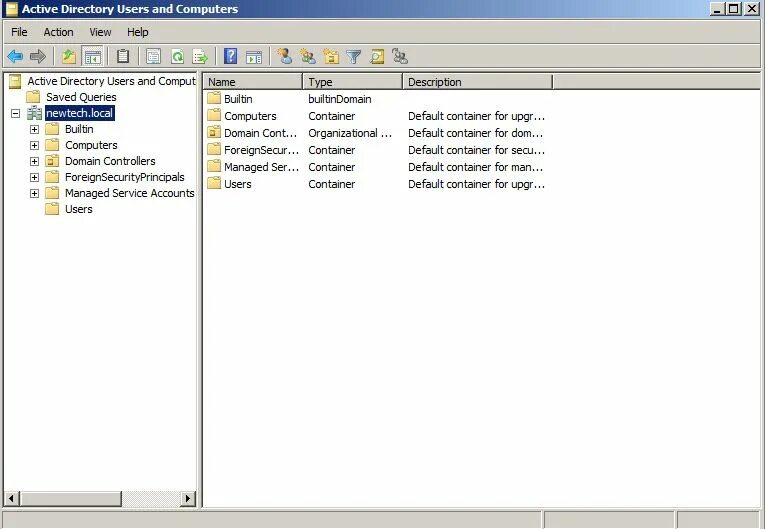Image resolution: width=765 pixels, height=529 pixels.
Task: Create a new group via toolbar icon
Action: click(x=308, y=57)
